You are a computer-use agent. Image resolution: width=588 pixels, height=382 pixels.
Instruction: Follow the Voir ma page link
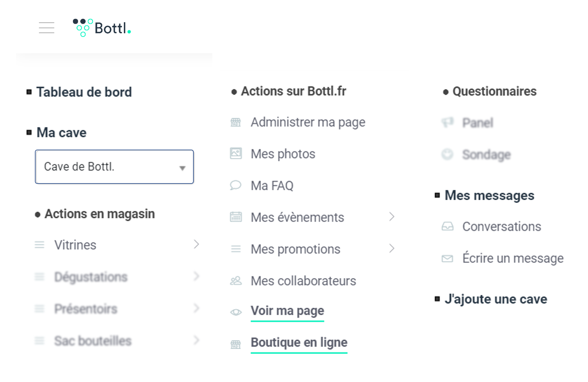click(x=287, y=311)
